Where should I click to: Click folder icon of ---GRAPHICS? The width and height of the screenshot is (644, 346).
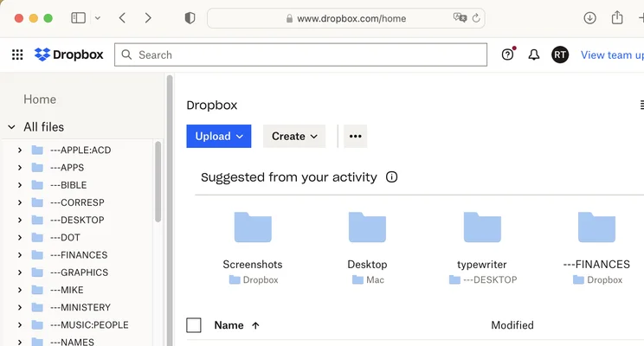37,272
